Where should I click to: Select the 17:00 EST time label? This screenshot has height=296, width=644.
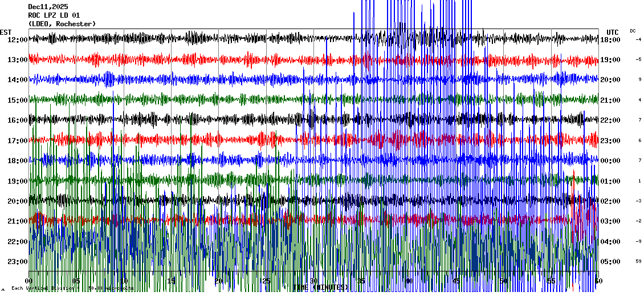tap(17, 141)
